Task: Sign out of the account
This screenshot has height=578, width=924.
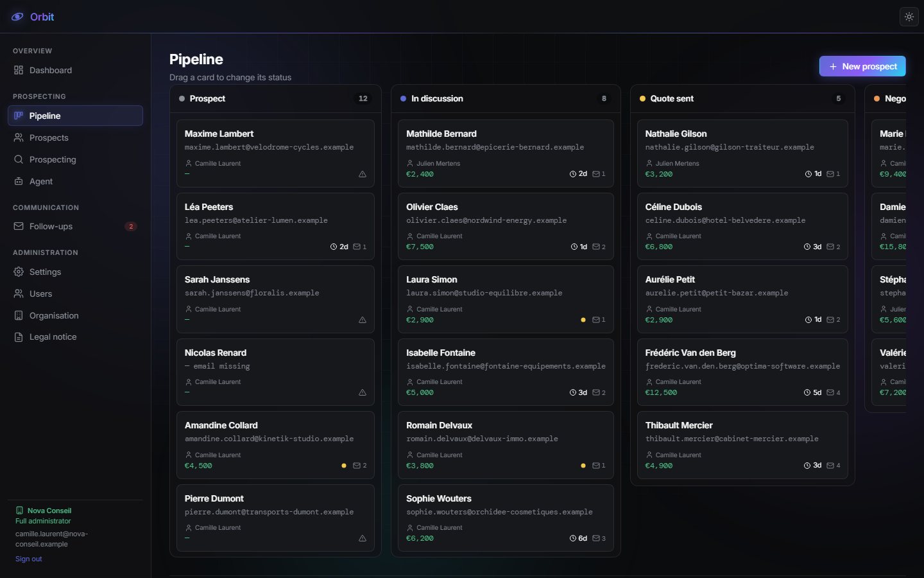Action: 29,559
